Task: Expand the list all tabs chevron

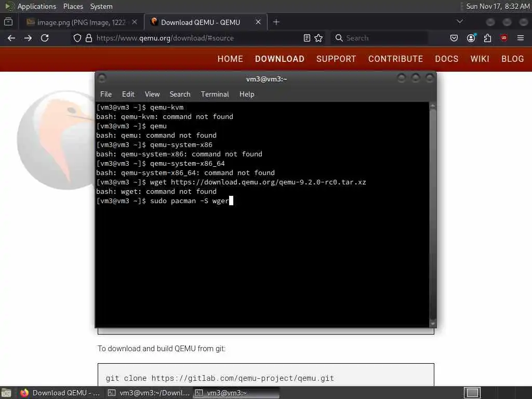Action: 460,22
